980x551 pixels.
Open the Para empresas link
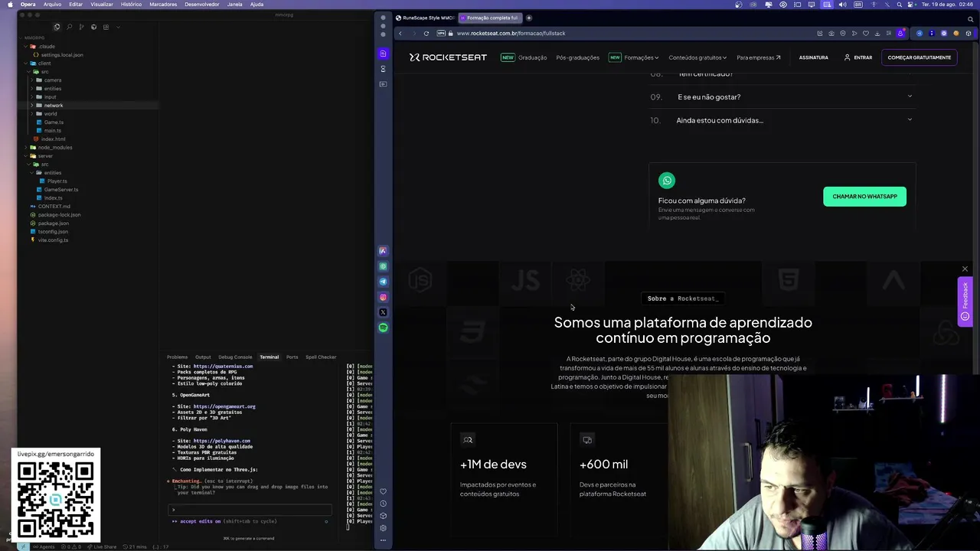click(758, 57)
